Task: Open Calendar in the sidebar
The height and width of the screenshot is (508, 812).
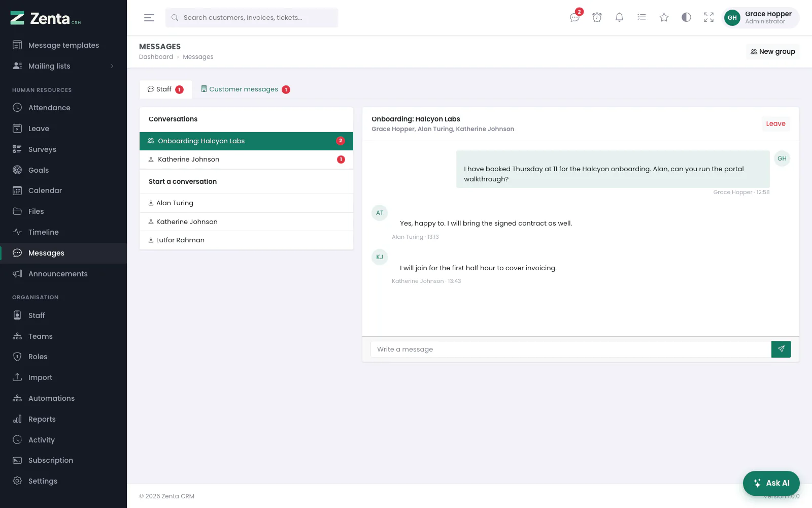Action: [63, 190]
